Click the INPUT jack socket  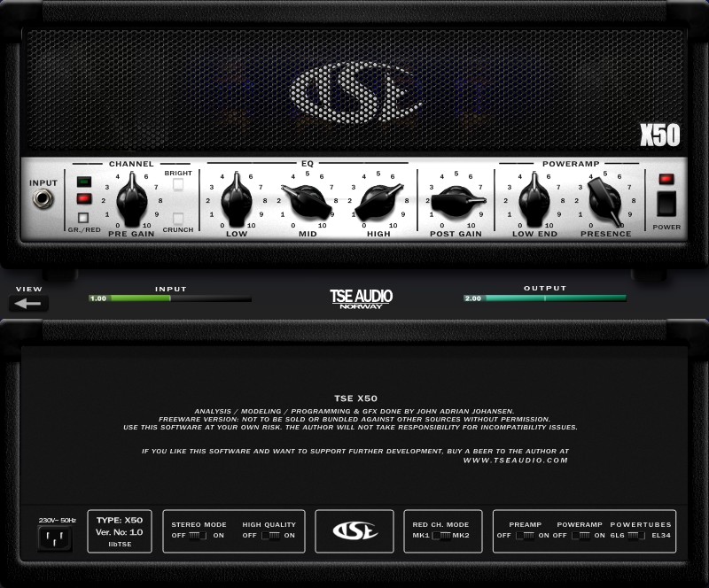coord(43,198)
